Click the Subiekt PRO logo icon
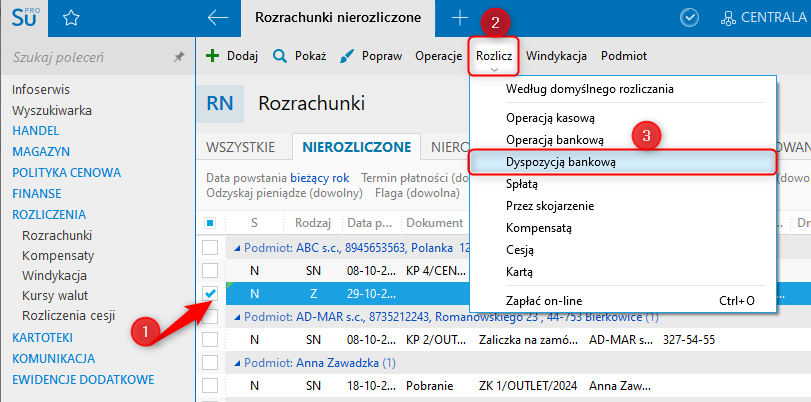 (24, 18)
